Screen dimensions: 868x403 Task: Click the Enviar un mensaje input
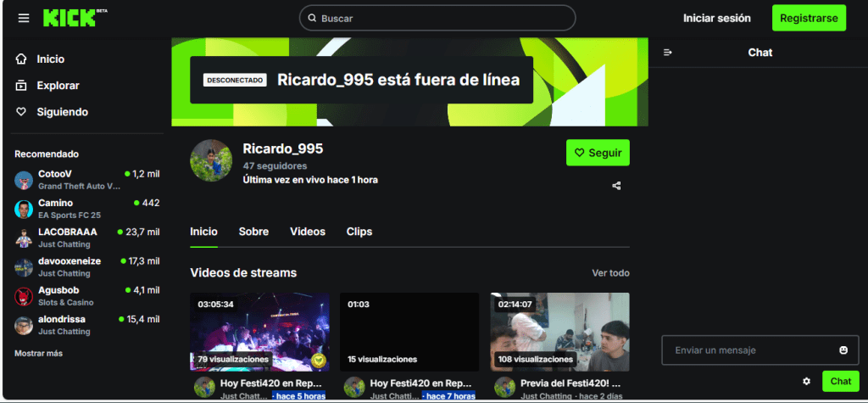760,350
